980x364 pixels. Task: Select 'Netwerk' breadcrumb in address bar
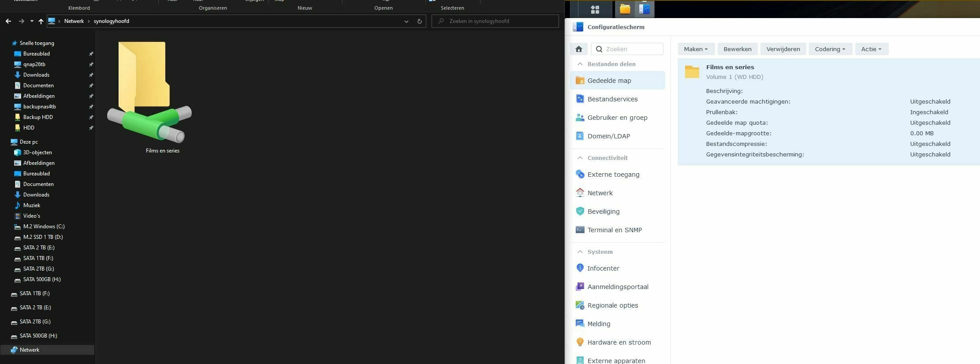click(74, 21)
